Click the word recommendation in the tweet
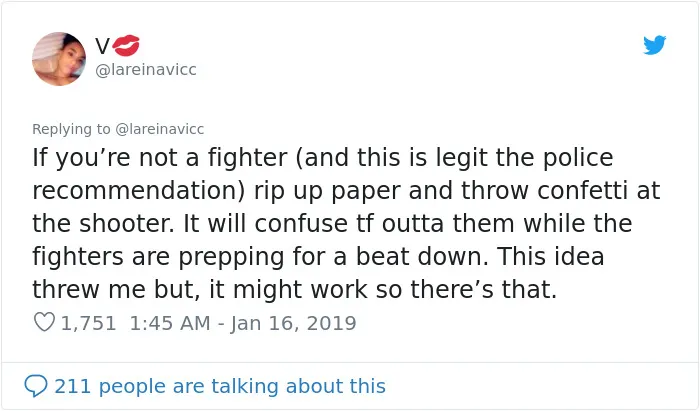Screen dimensions: 700x411 tap(138, 191)
